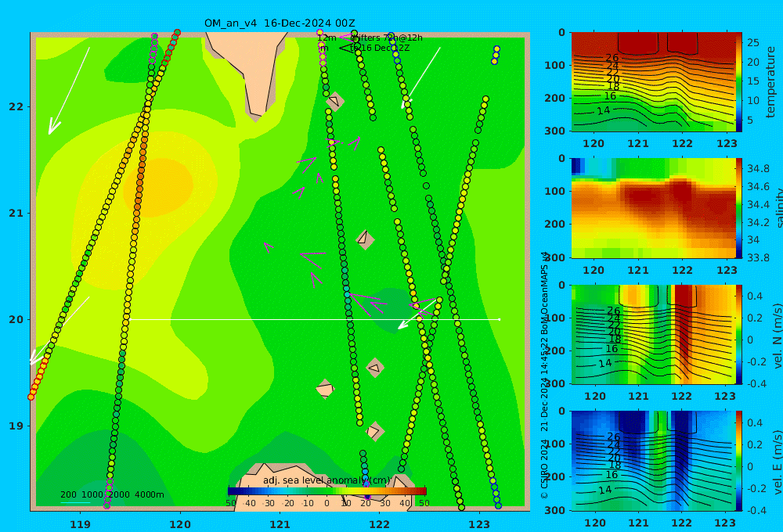Open the salinity depth section panel
The image size is (783, 532).
point(653,208)
